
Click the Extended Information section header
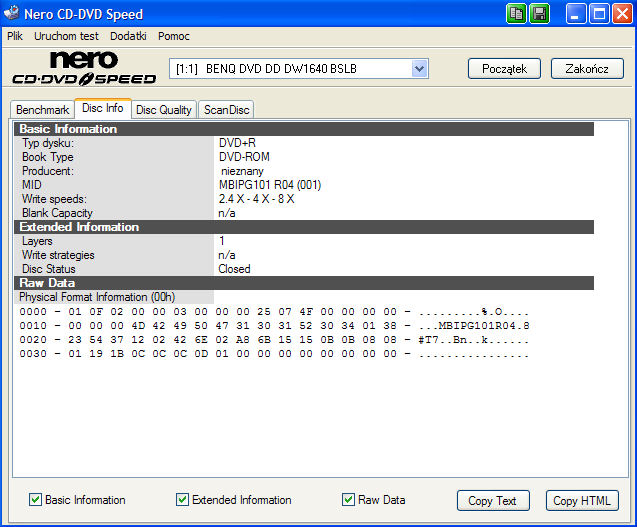(x=304, y=227)
